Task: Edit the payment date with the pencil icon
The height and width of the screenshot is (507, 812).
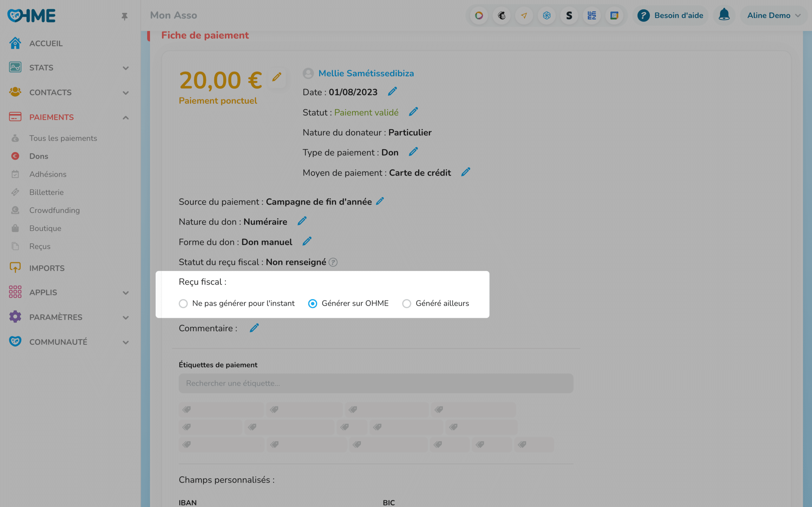Action: coord(392,92)
